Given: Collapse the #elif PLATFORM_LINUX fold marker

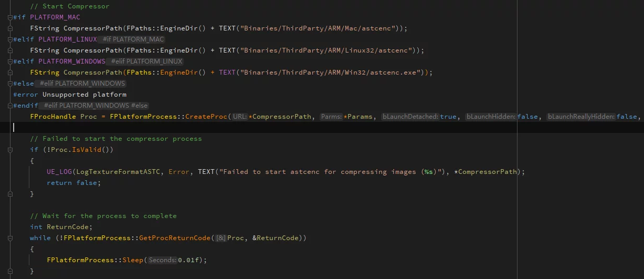Looking at the screenshot, I should (10, 39).
